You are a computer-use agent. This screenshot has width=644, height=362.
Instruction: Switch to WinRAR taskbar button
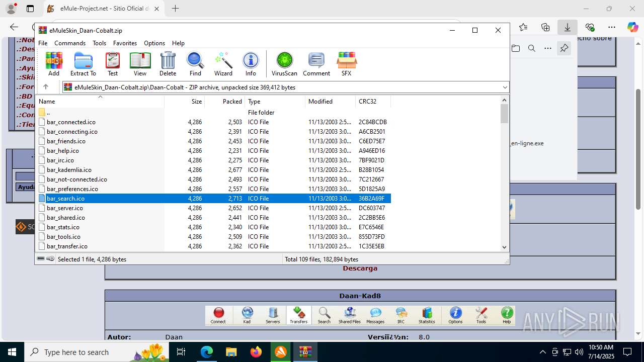(305, 352)
